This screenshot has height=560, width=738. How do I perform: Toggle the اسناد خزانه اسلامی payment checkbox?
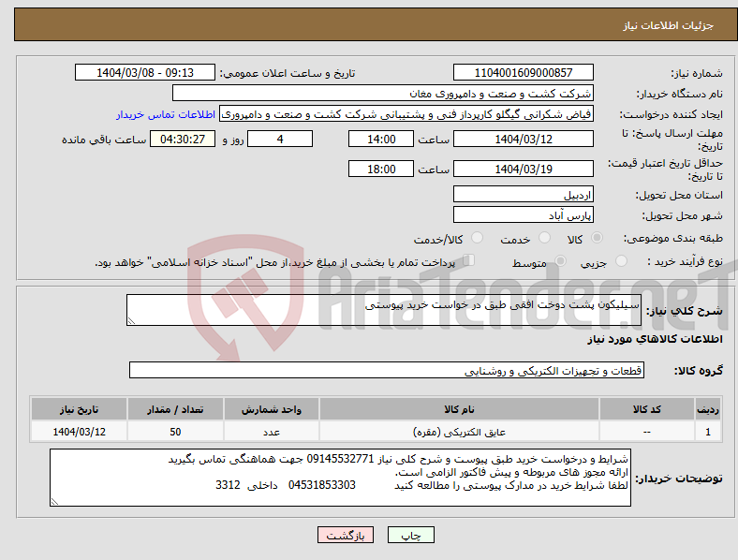tap(469, 260)
